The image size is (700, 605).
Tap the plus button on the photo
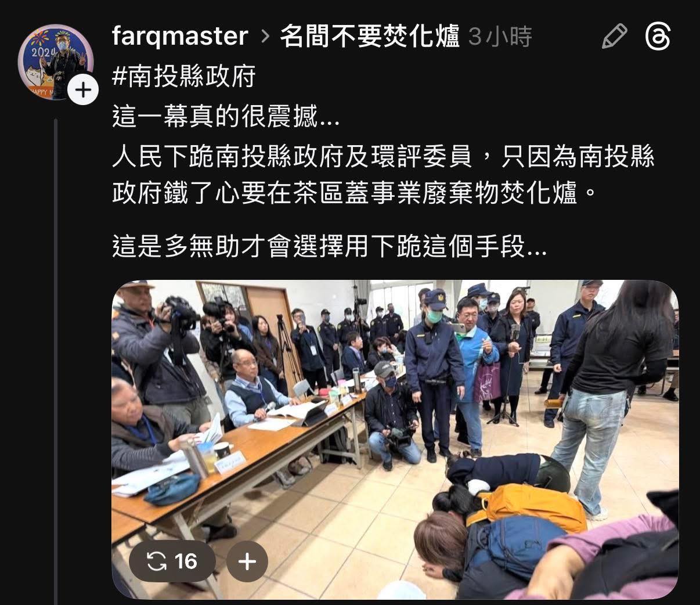(x=247, y=561)
